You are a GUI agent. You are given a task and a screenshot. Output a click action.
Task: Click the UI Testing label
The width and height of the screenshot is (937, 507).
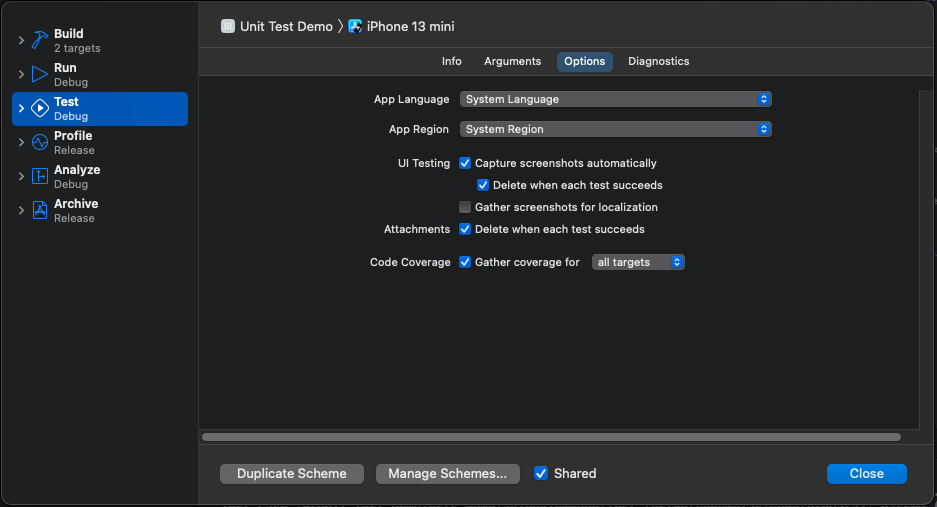point(424,163)
